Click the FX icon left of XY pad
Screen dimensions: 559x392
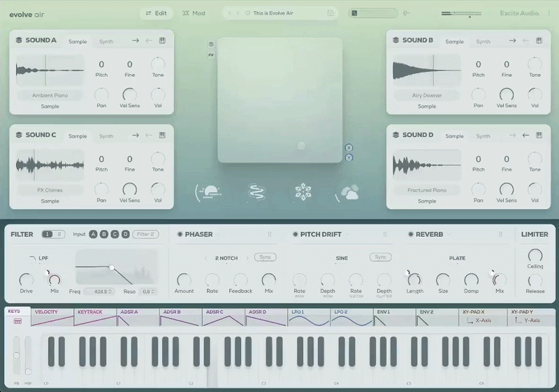pyautogui.click(x=211, y=54)
